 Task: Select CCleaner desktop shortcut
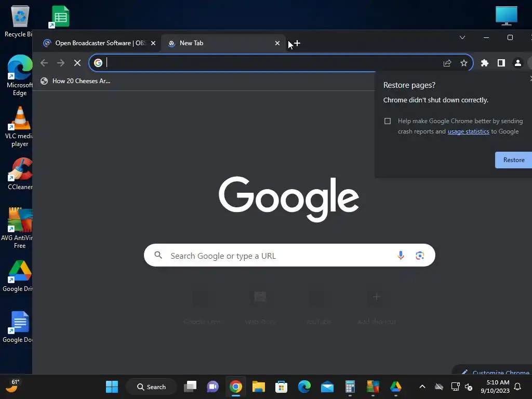20,174
